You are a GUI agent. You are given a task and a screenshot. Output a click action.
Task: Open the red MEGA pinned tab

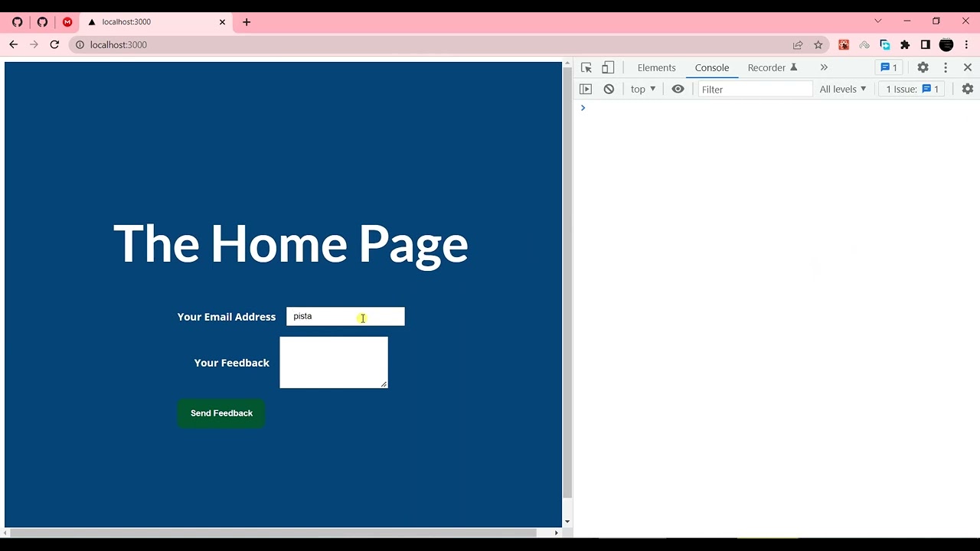coord(67,22)
